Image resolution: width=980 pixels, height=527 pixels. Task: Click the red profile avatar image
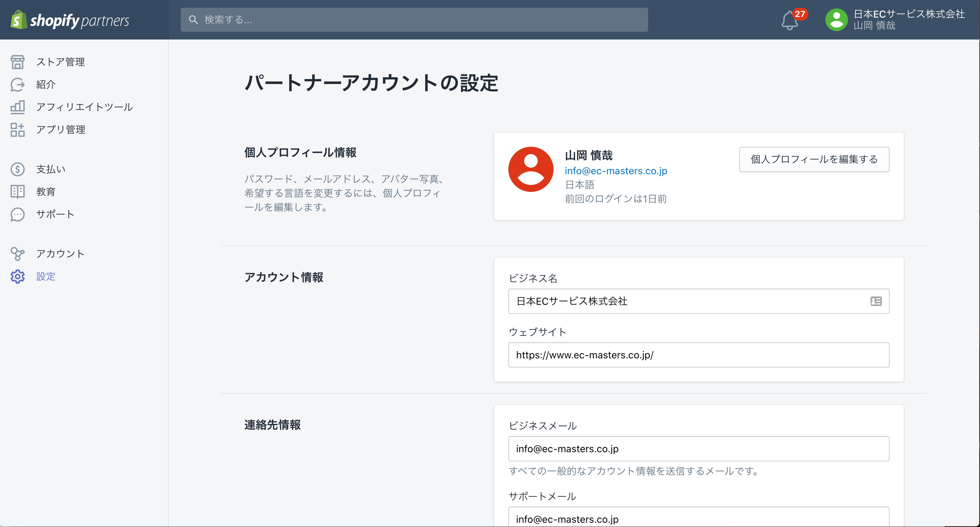coord(531,169)
